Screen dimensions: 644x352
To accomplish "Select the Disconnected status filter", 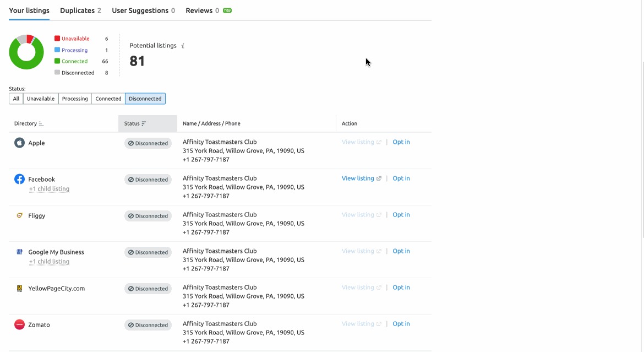I will [145, 99].
